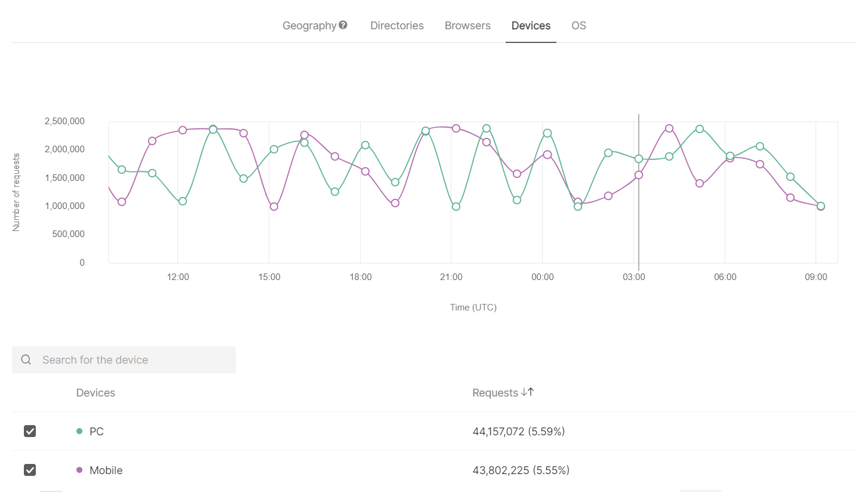The image size is (868, 492).
Task: Click the Geography help question-mark icon
Action: 343,25
